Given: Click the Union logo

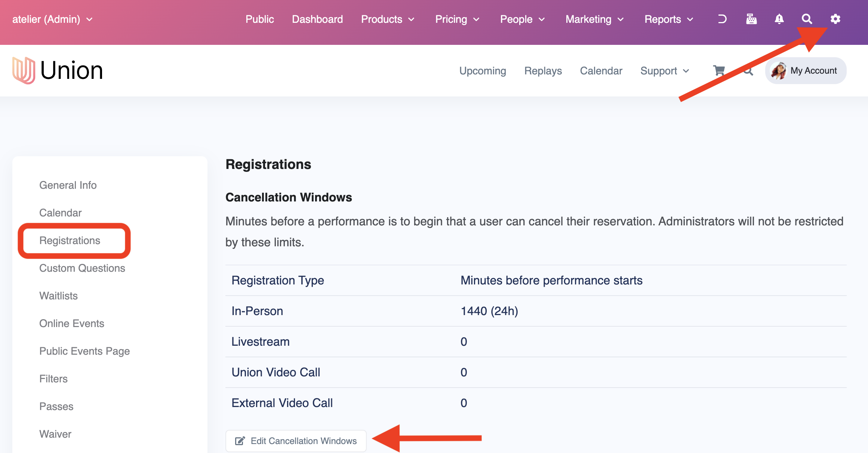Looking at the screenshot, I should [57, 70].
